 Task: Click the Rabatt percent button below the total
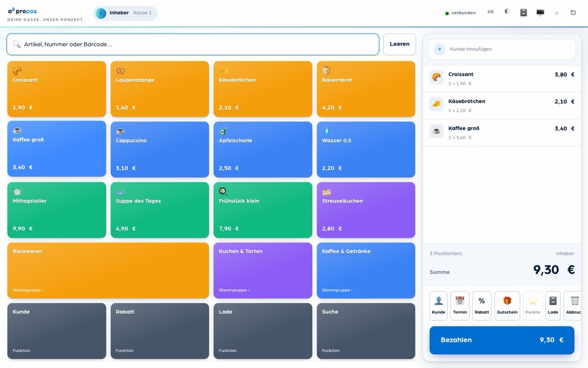click(482, 306)
